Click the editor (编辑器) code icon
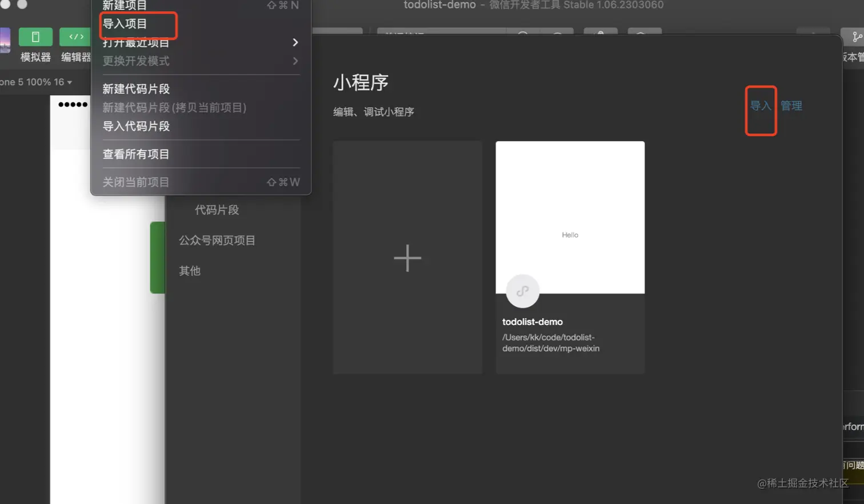The width and height of the screenshot is (864, 504). click(x=75, y=37)
